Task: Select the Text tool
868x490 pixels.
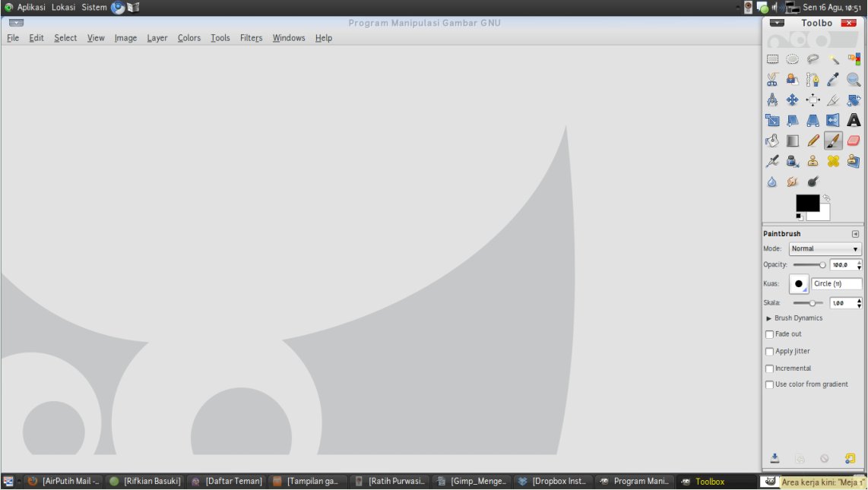Action: [854, 120]
